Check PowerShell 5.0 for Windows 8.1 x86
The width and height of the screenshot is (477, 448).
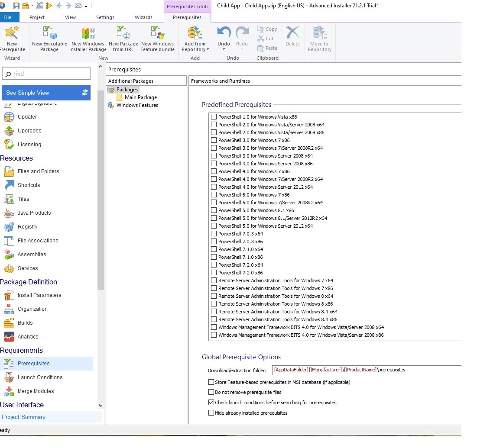pyautogui.click(x=214, y=210)
